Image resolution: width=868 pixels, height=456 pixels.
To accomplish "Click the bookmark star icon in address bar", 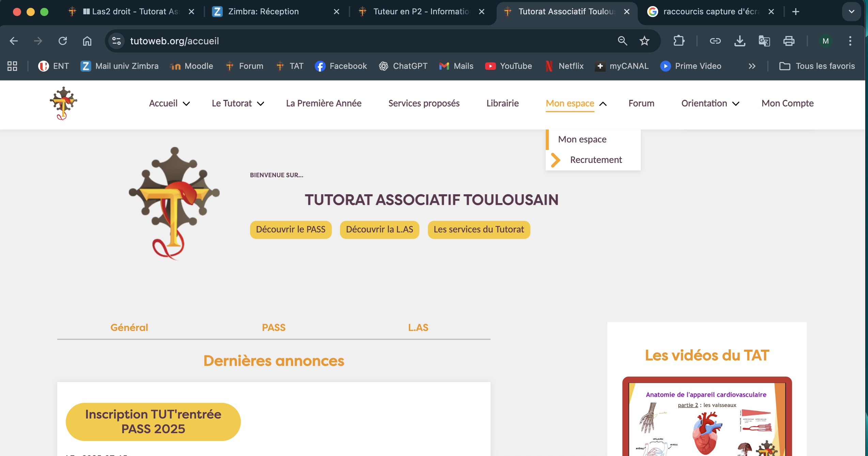I will 644,41.
